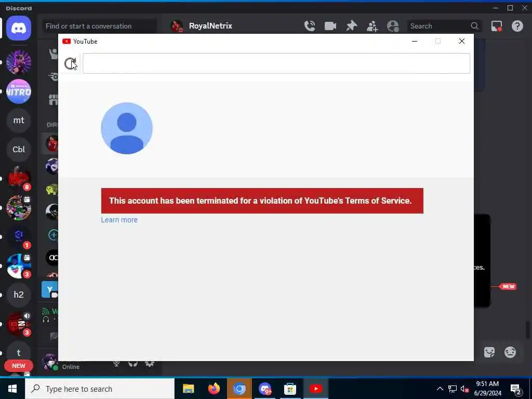Open the 'Cbl' server in sidebar
This screenshot has height=399, width=532.
19,150
